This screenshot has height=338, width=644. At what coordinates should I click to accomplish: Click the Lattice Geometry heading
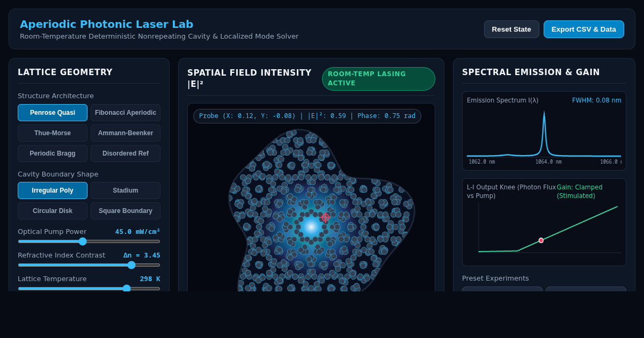(x=65, y=72)
